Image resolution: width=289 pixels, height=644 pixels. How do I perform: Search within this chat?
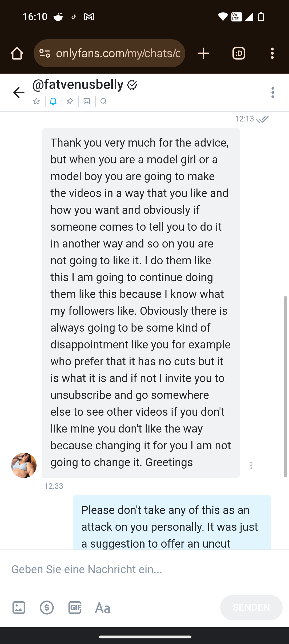104,101
